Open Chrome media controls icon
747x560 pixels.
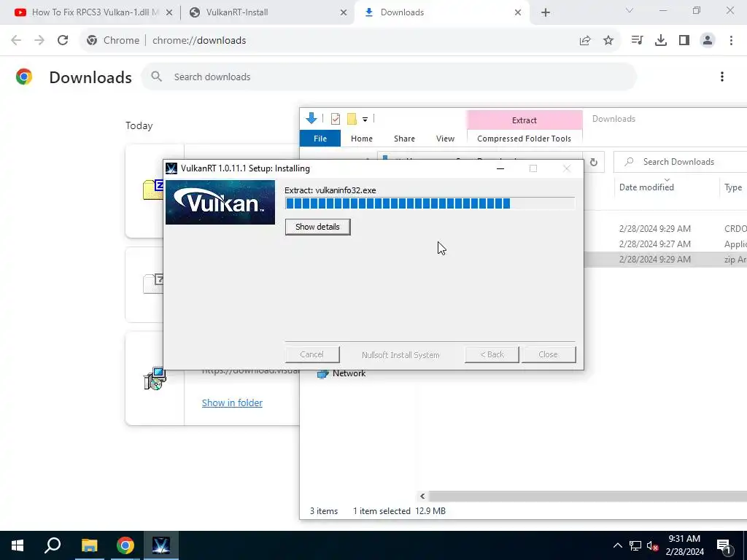point(637,41)
